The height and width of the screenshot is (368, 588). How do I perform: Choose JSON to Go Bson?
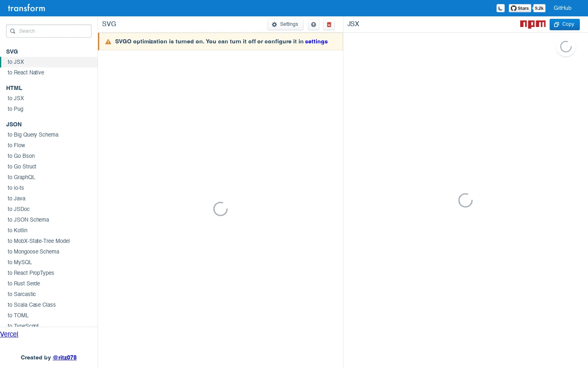tap(49, 156)
